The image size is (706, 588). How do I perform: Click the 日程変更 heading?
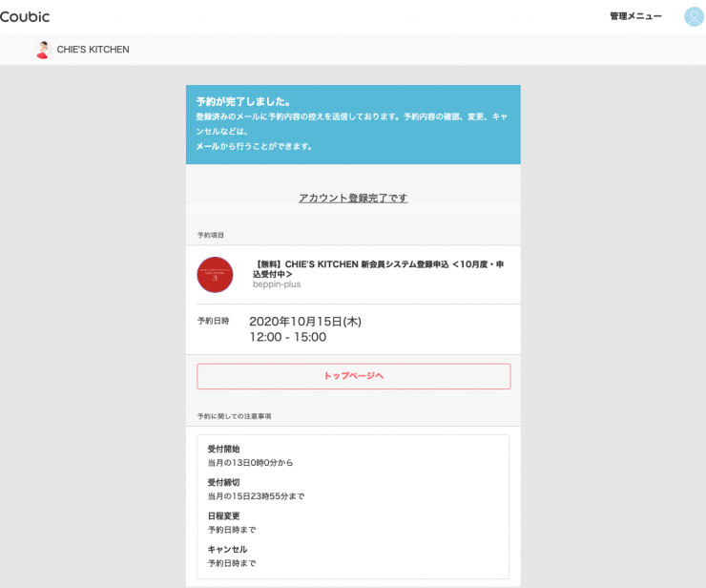tap(223, 515)
